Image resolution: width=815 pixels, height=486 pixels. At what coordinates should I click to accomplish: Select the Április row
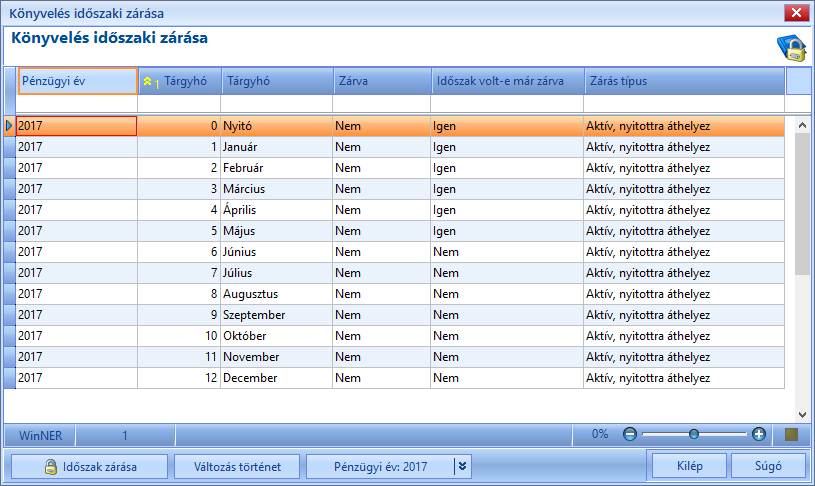tap(400, 210)
